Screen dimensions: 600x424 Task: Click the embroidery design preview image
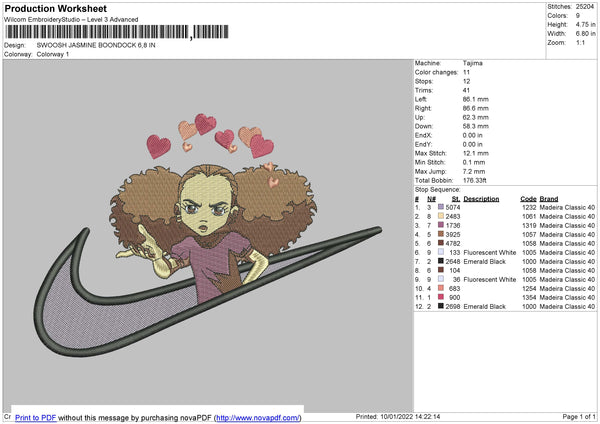click(208, 235)
